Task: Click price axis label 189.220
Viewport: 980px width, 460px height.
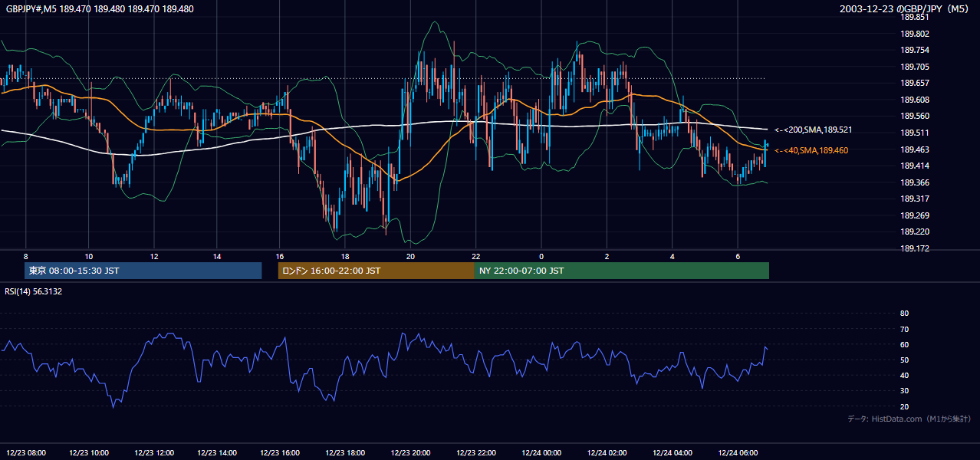Action: pos(915,232)
